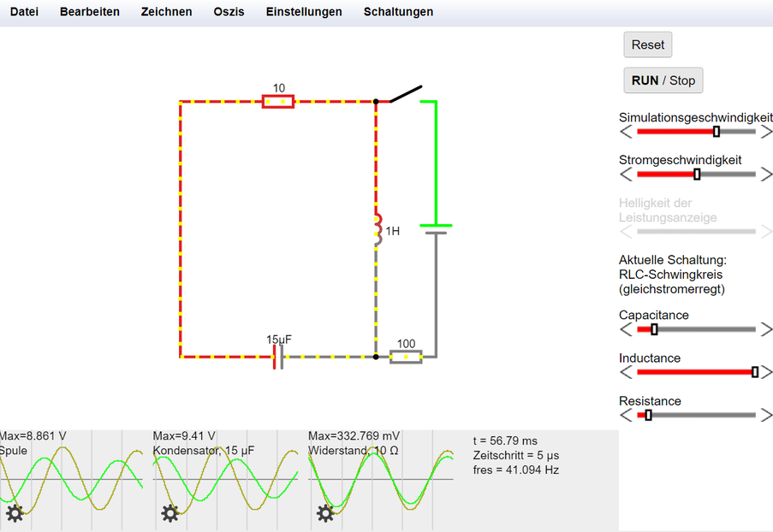
Task: Select the 10 ohm resistor component
Action: click(x=278, y=102)
